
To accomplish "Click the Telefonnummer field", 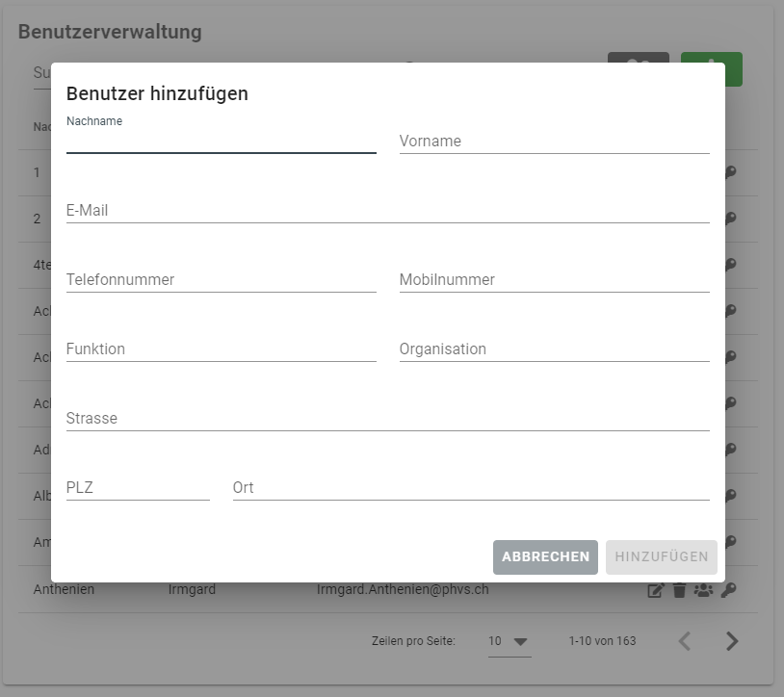I will (221, 279).
